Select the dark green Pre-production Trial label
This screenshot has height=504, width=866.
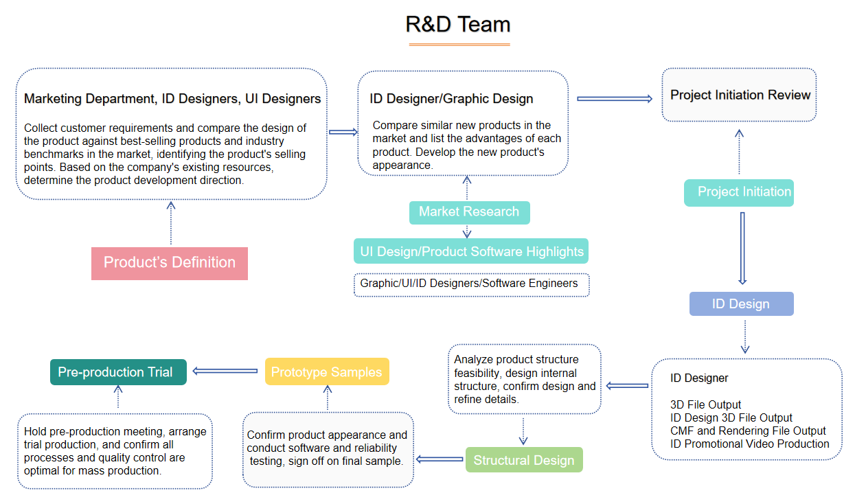pyautogui.click(x=118, y=372)
